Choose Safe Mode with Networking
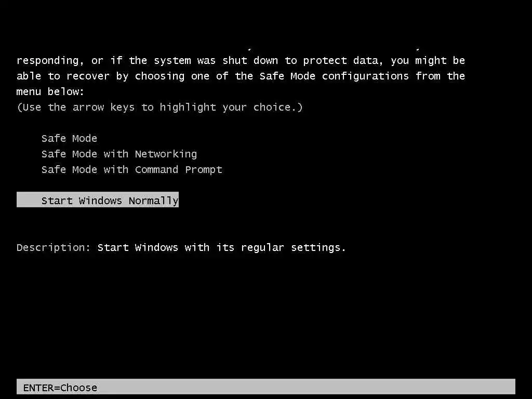Screen dimensions: 532x399 (x=119, y=154)
